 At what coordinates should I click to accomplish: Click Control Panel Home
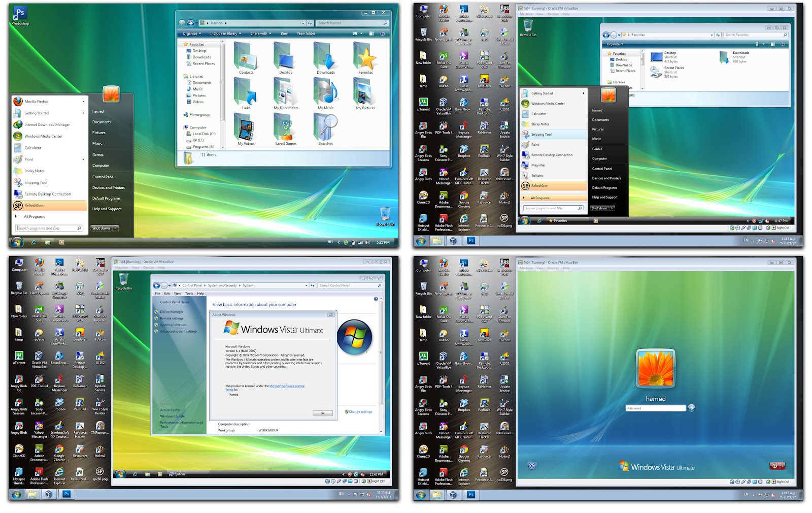tap(175, 302)
